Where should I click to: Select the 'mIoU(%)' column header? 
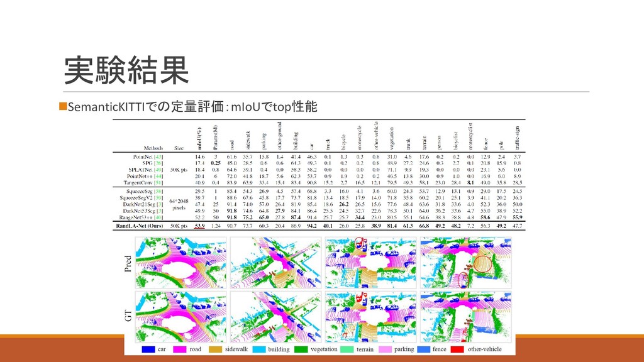pyautogui.click(x=199, y=138)
